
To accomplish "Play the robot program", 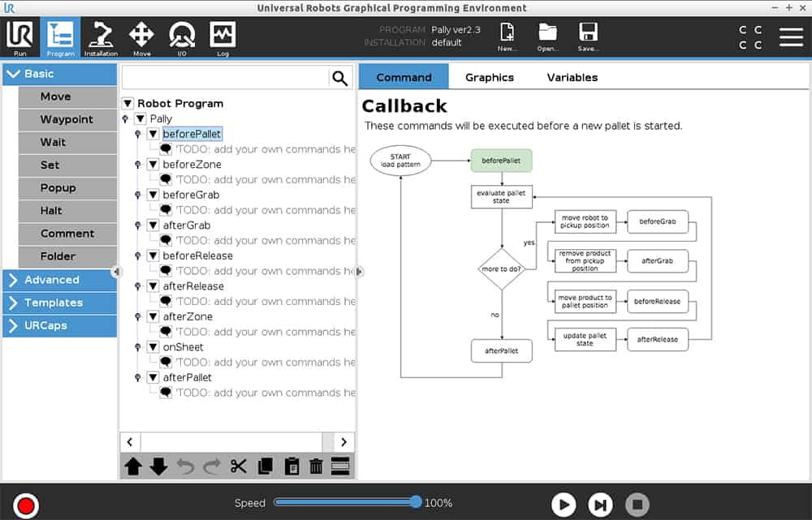I will 564,505.
